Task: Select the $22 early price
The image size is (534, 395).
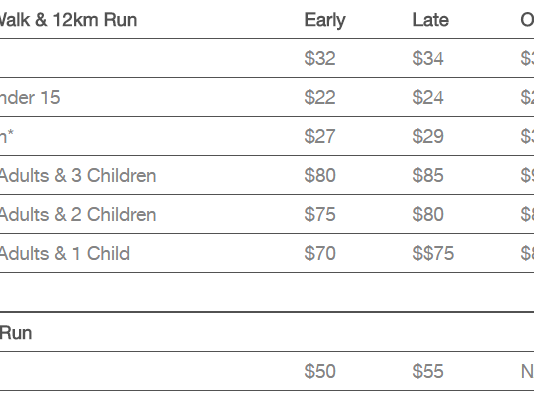Action: (320, 97)
